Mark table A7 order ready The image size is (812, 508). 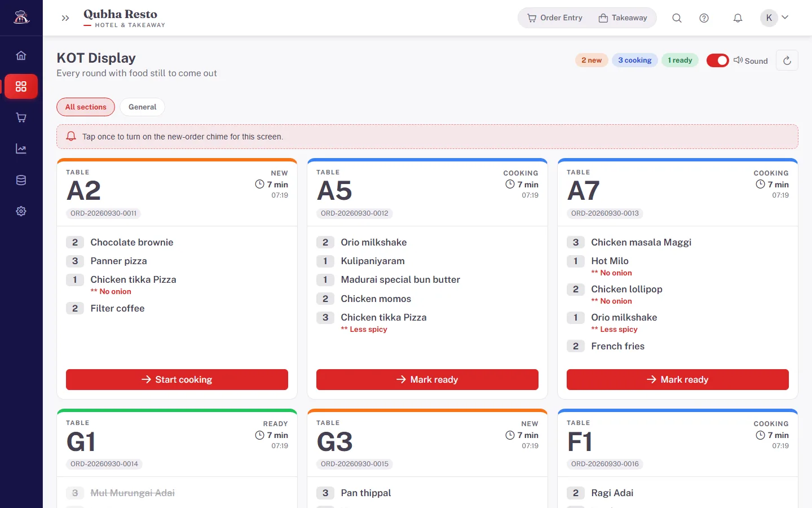678,379
